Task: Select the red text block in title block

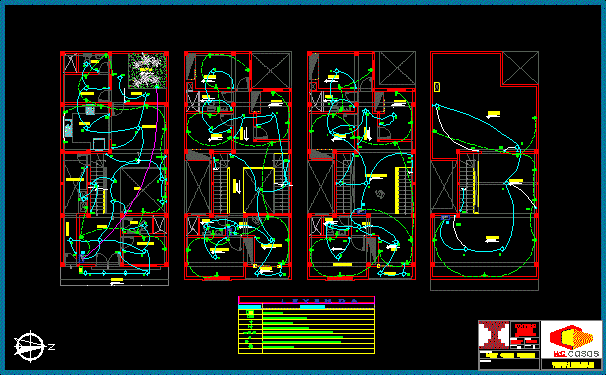Action: (526, 329)
